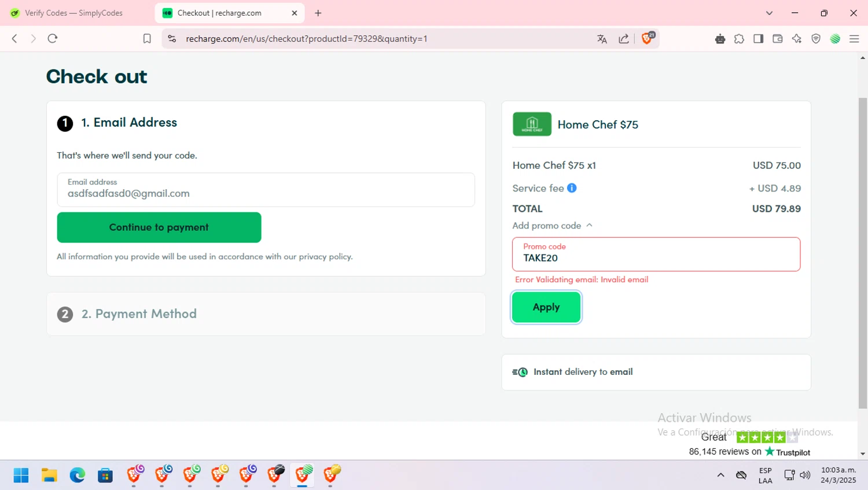Click the "Error Validating email: Invalid email" message
This screenshot has height=490, width=868.
pyautogui.click(x=582, y=279)
